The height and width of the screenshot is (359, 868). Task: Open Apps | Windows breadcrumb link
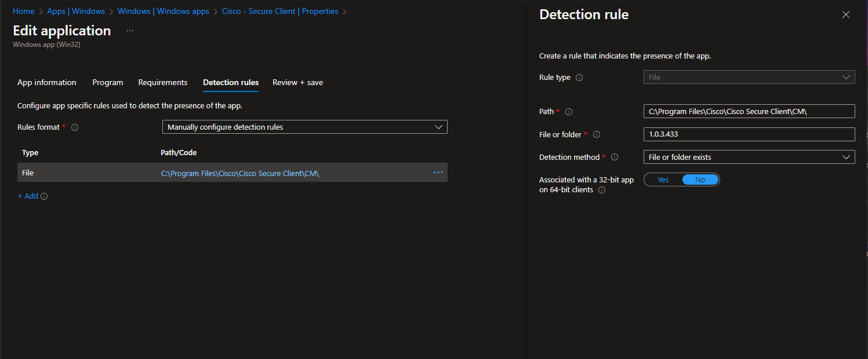click(x=76, y=11)
